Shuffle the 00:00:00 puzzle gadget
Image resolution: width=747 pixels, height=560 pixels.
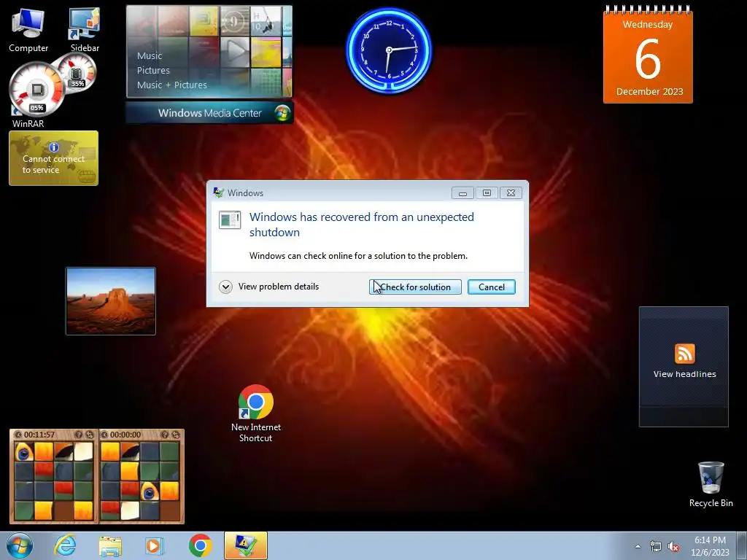176,435
